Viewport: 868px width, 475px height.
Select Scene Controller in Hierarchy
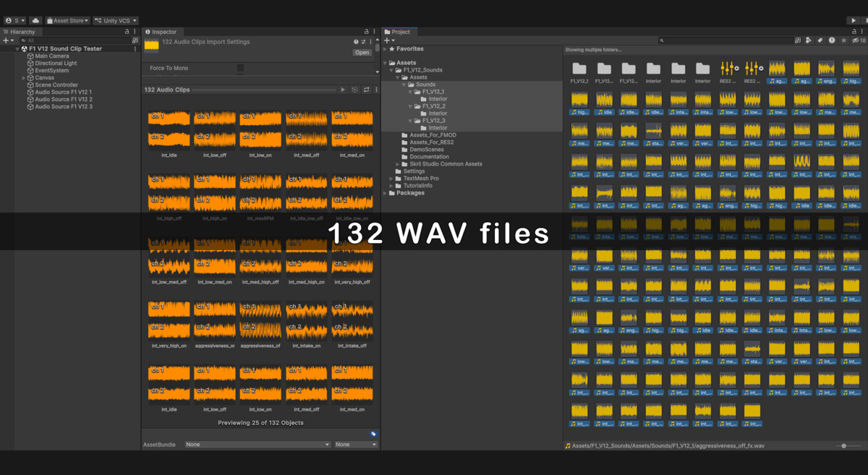pos(56,85)
